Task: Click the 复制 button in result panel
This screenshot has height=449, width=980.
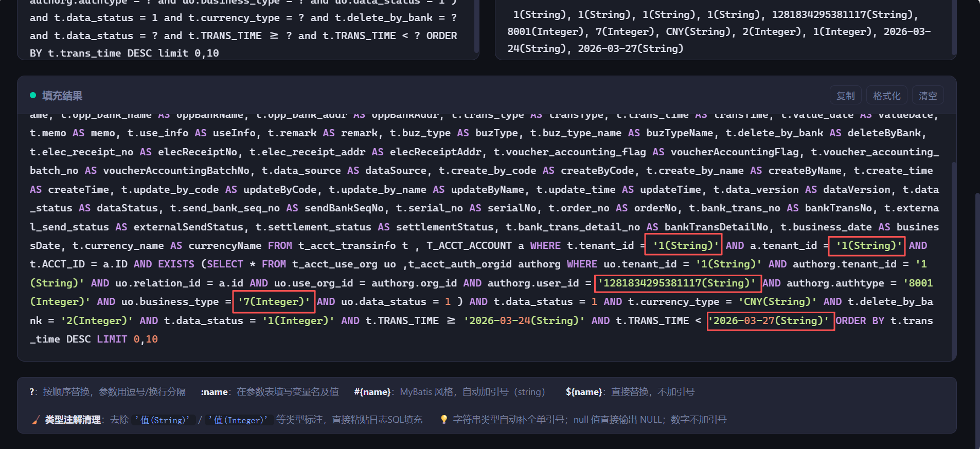Action: pos(845,96)
